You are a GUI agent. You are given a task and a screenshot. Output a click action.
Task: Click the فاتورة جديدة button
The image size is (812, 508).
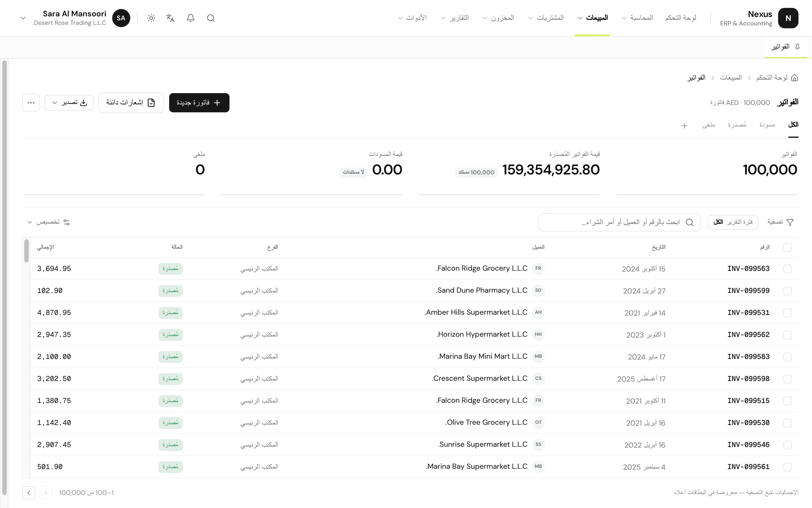point(199,103)
